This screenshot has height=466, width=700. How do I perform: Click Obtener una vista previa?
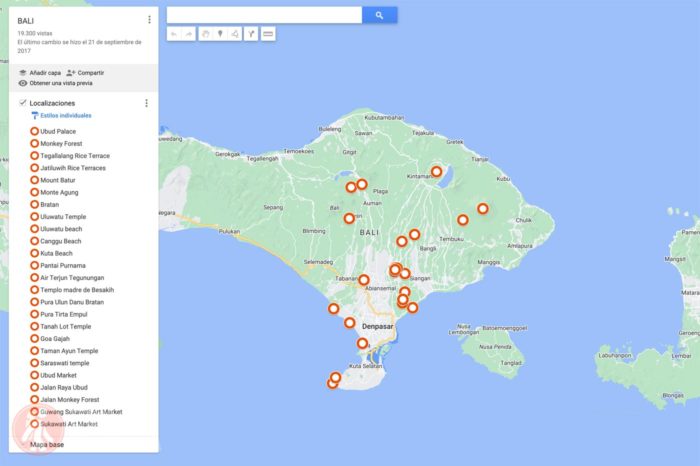click(x=55, y=83)
